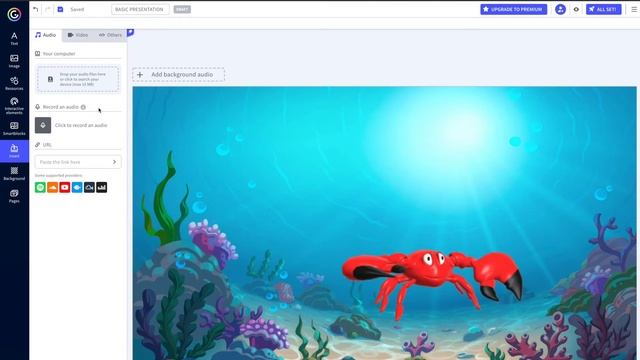Screen dimensions: 640x360
Task: Switch to the Audio tab
Action: pos(45,35)
